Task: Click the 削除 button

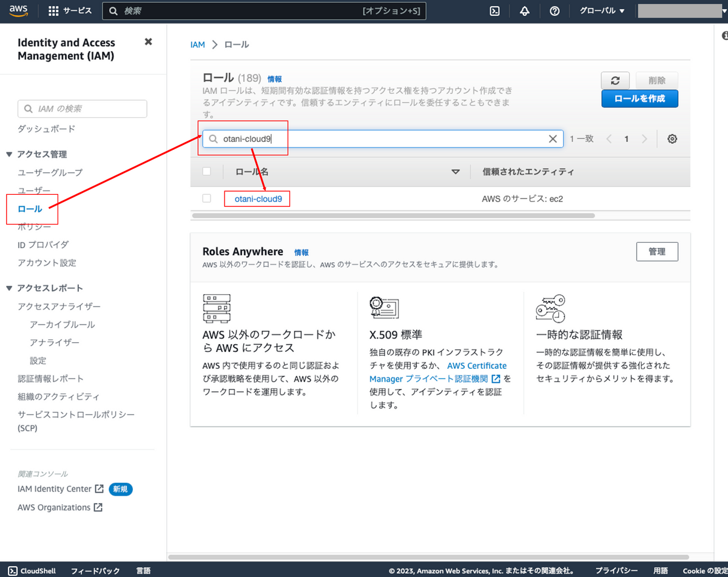Action: pos(657,81)
